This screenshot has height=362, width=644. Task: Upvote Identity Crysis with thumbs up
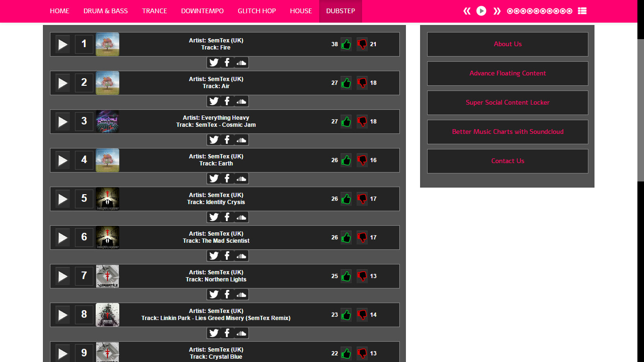pyautogui.click(x=346, y=198)
